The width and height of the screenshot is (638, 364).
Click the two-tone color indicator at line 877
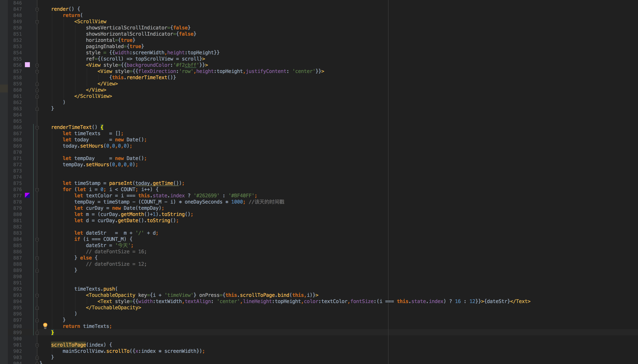(28, 195)
